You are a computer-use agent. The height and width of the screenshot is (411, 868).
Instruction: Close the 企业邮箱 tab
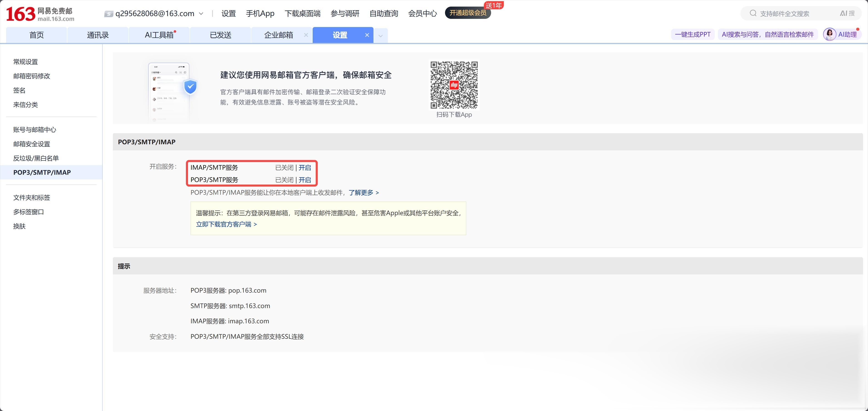[306, 35]
